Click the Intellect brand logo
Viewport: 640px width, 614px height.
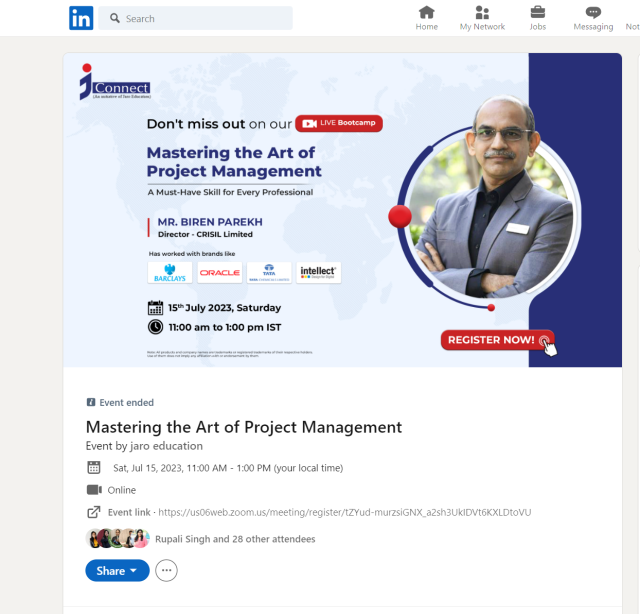[x=318, y=273]
